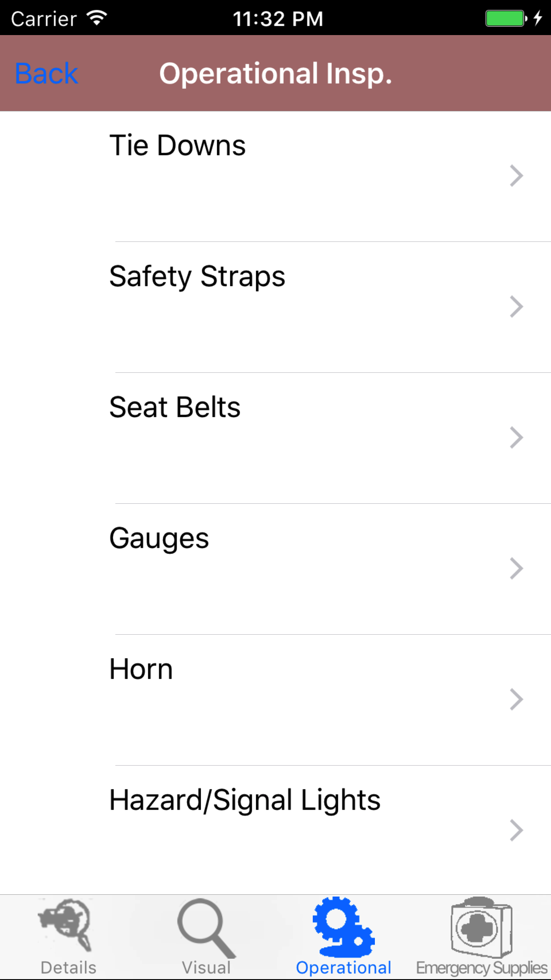The image size is (551, 980).
Task: Select the Tie Downs list item
Action: point(177,146)
